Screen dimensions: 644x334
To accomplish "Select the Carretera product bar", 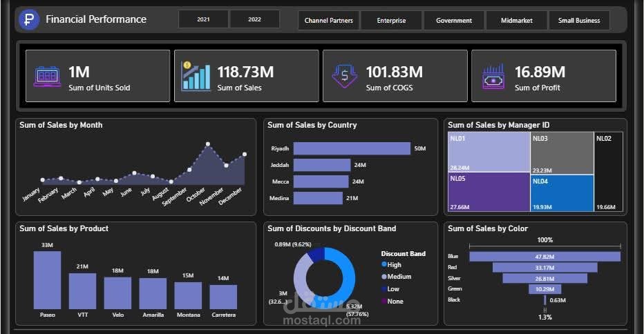I will click(223, 297).
